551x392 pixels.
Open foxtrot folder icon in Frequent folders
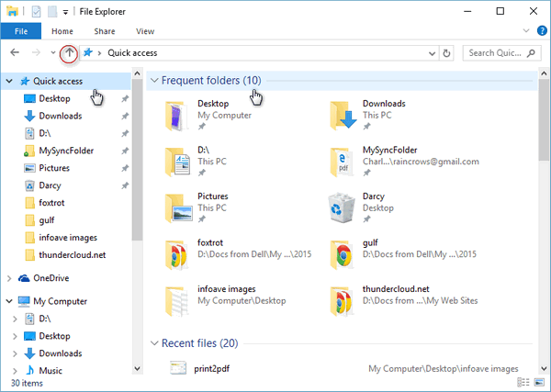coord(176,255)
